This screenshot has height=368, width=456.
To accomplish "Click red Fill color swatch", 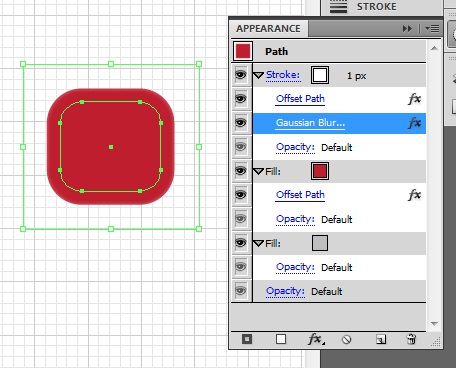I will click(x=320, y=171).
